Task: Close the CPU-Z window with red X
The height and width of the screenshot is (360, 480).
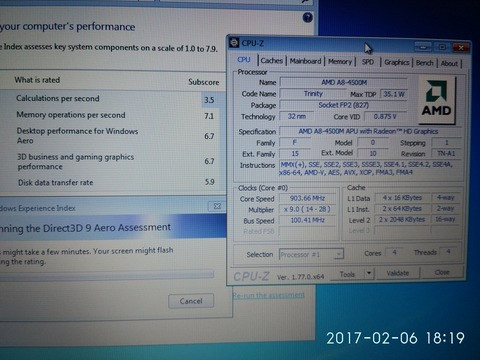Action: pyautogui.click(x=461, y=48)
